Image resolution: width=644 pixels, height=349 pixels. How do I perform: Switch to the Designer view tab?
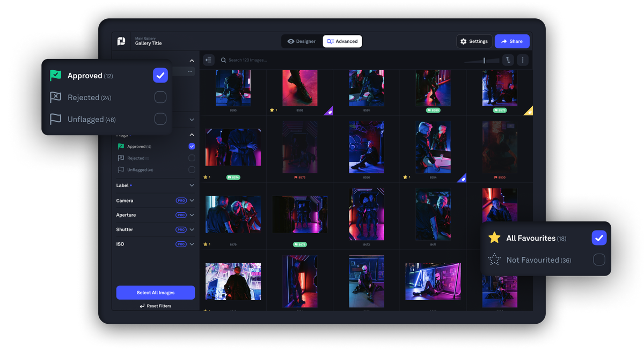(302, 41)
